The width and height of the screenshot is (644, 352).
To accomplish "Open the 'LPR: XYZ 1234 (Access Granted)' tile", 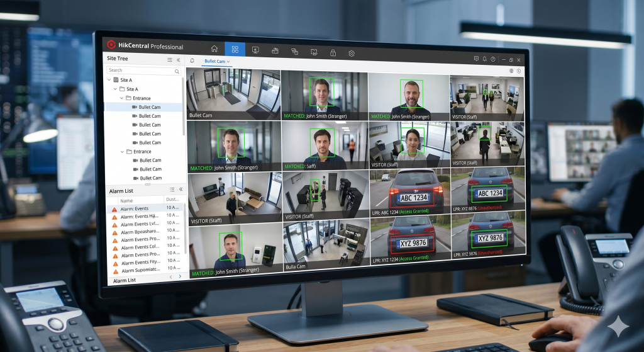I will pos(411,241).
